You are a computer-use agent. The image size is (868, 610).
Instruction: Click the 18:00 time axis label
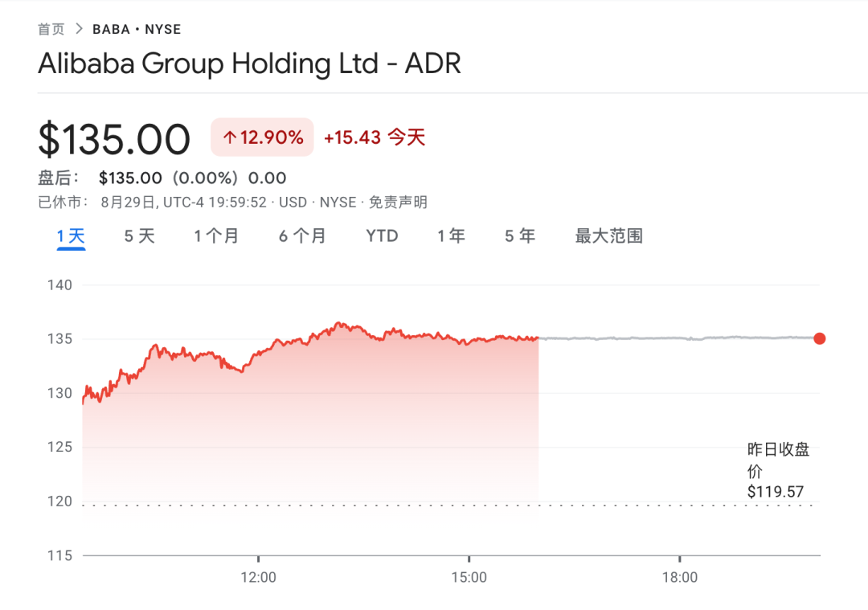pyautogui.click(x=679, y=577)
